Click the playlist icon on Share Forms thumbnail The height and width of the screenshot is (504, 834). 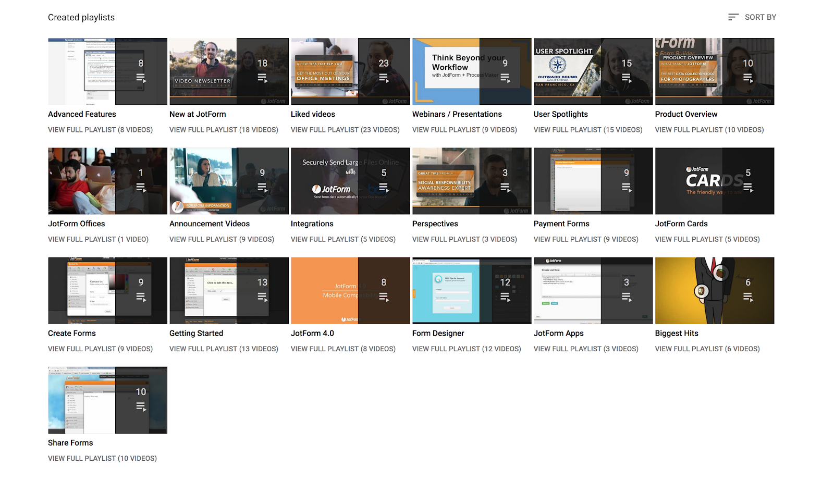click(x=141, y=407)
